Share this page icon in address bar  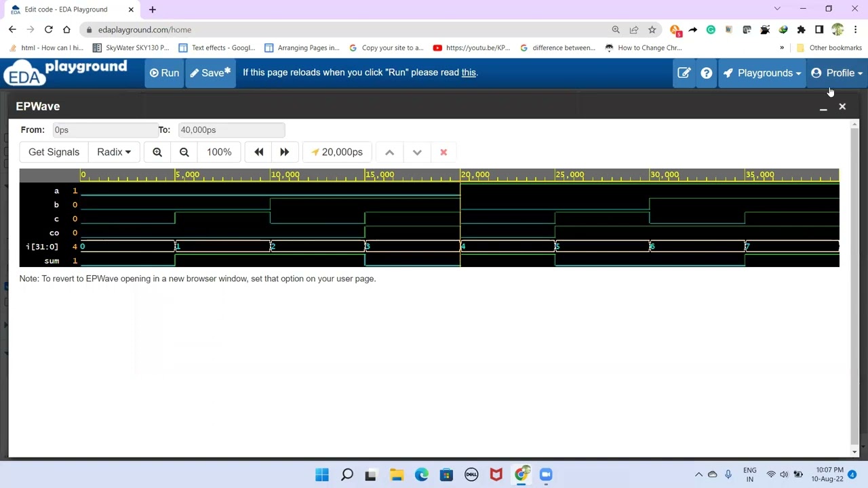coord(633,30)
